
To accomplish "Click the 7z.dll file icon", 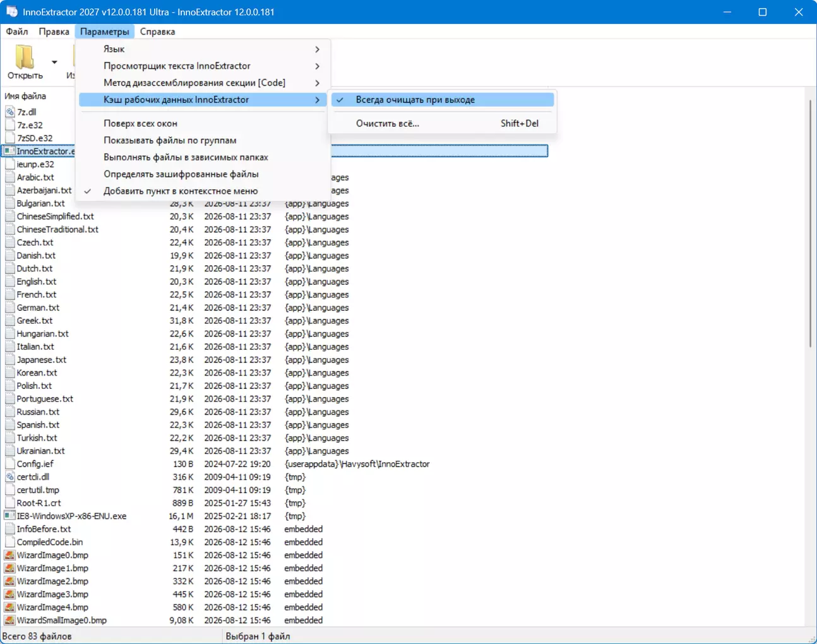I will coord(9,112).
